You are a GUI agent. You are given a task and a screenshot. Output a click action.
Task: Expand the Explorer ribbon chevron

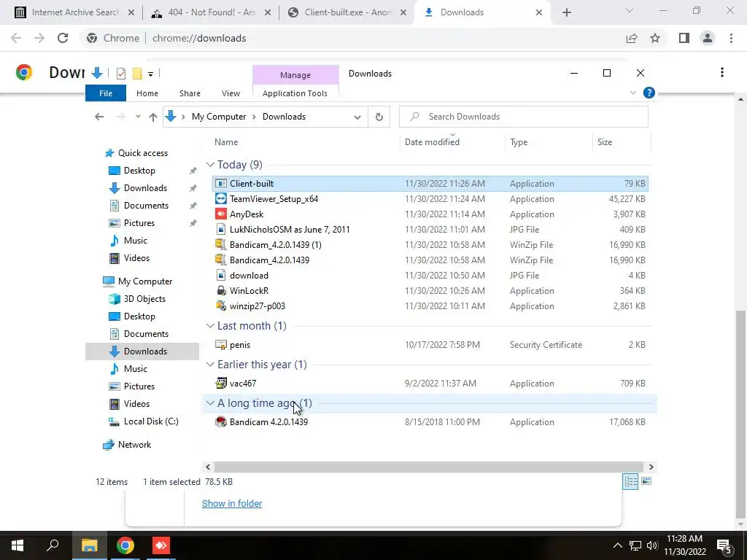click(x=633, y=93)
